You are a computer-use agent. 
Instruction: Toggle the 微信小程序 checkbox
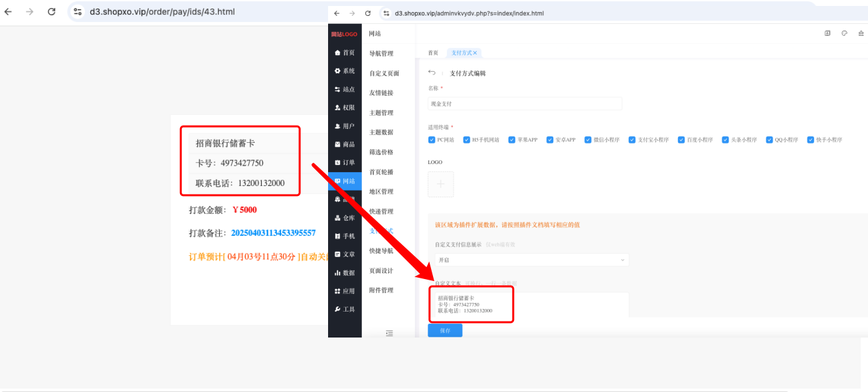[x=588, y=140]
